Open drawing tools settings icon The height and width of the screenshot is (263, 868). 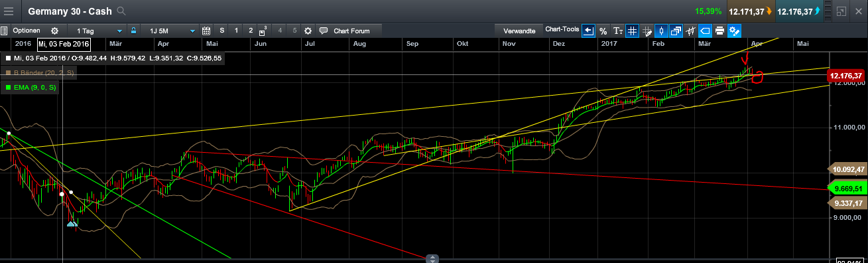[735, 31]
